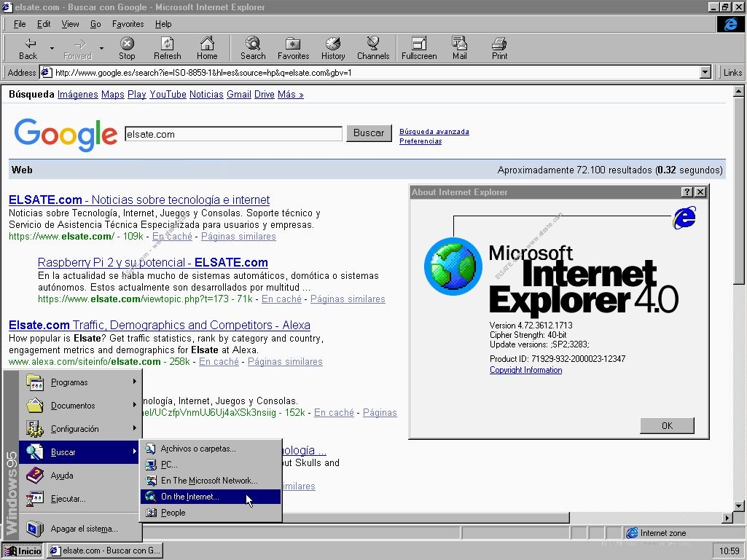This screenshot has height=560, width=747.
Task: Open the Mail toolbar icon
Action: coord(459,48)
